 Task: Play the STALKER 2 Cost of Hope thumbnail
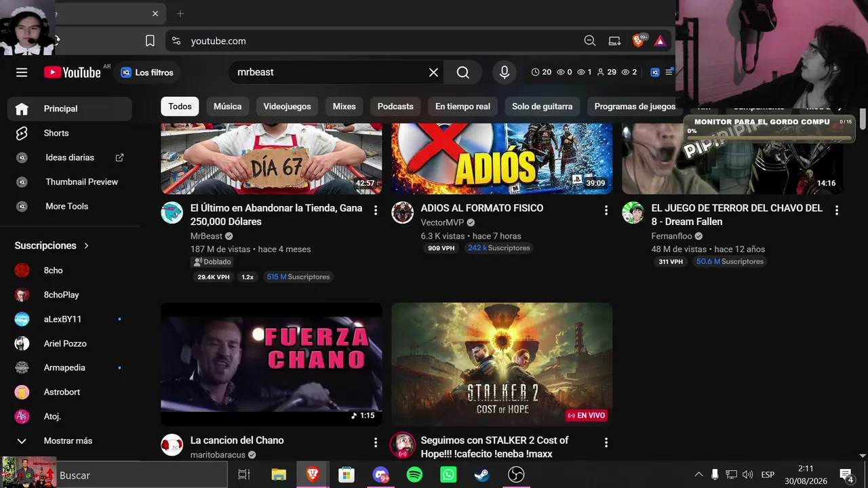502,365
